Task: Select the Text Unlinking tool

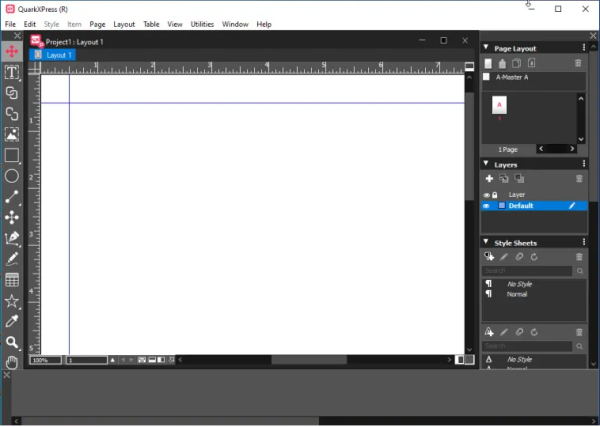Action: pyautogui.click(x=12, y=114)
